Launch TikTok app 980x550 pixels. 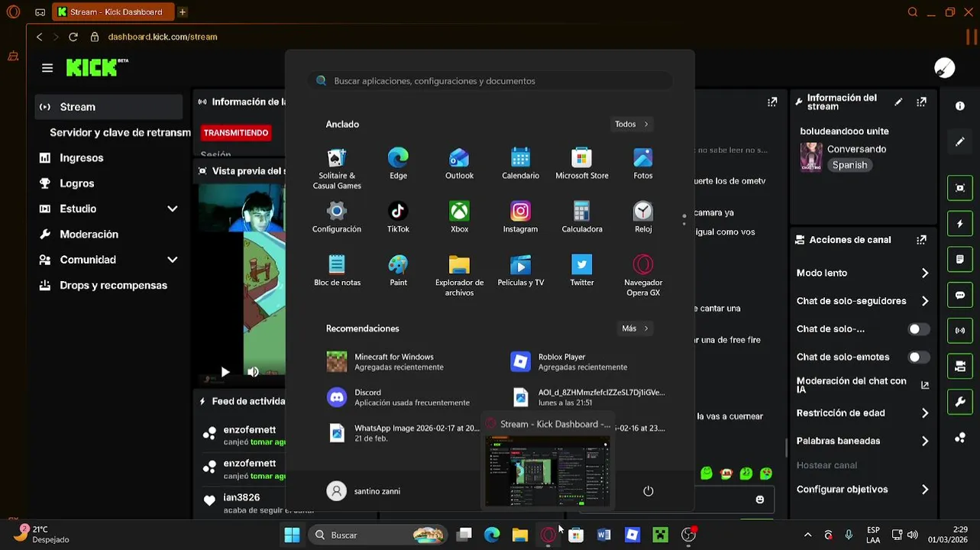coord(398,218)
